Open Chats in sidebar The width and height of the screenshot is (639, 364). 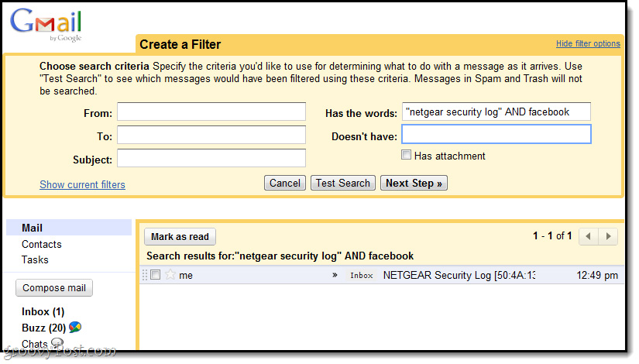pos(35,344)
